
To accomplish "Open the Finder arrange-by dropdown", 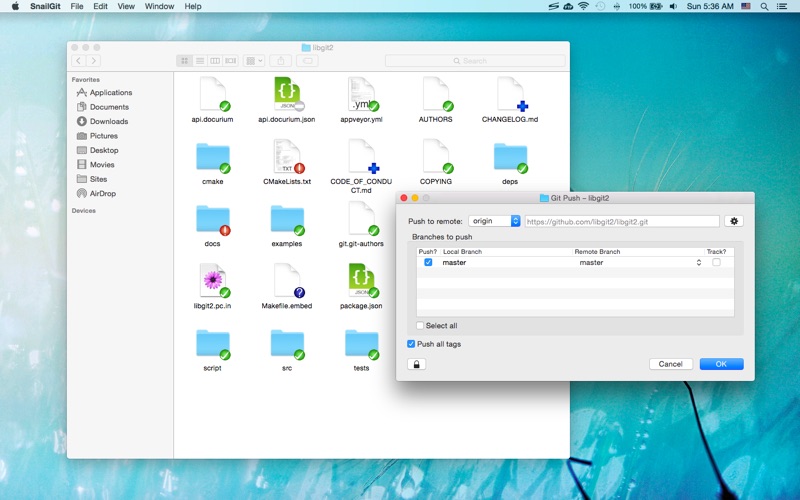I will tap(254, 61).
